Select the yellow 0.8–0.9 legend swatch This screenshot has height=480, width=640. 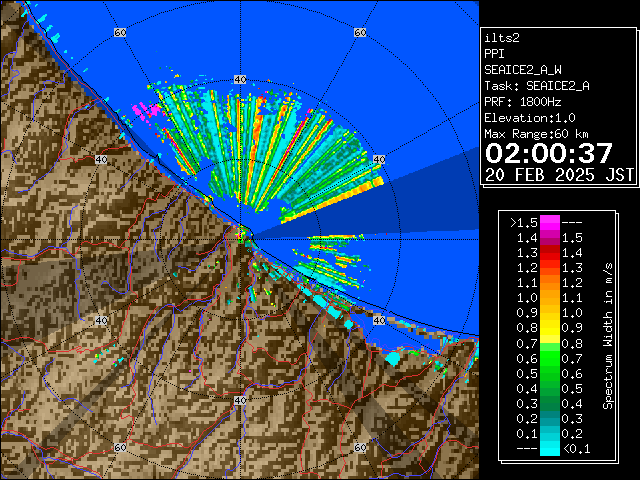[549, 328]
